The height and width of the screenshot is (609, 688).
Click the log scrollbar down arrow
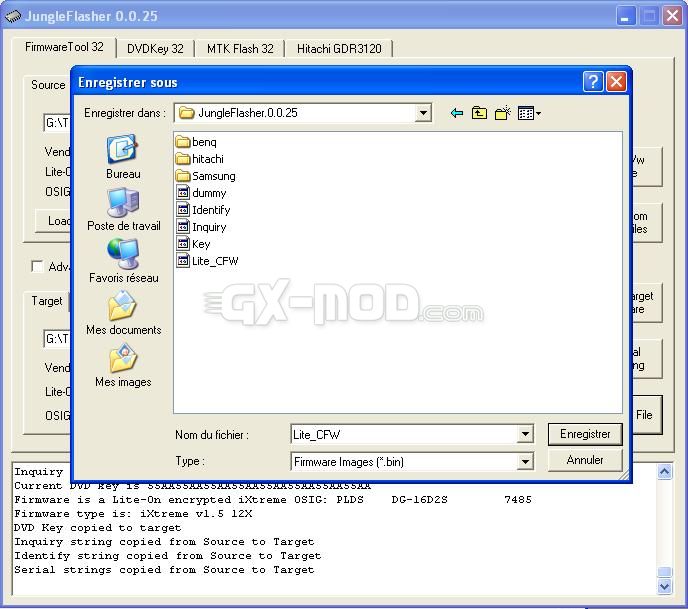point(665,586)
